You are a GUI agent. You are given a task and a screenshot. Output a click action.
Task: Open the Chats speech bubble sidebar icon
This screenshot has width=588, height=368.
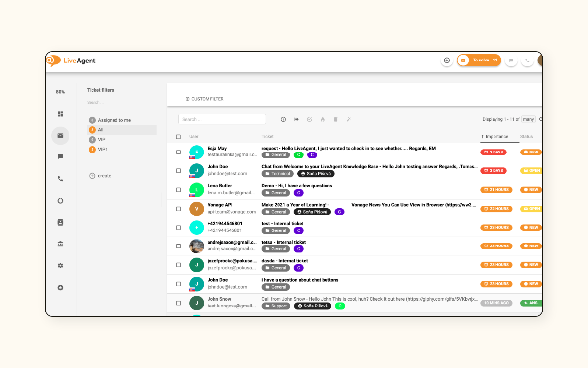click(60, 157)
